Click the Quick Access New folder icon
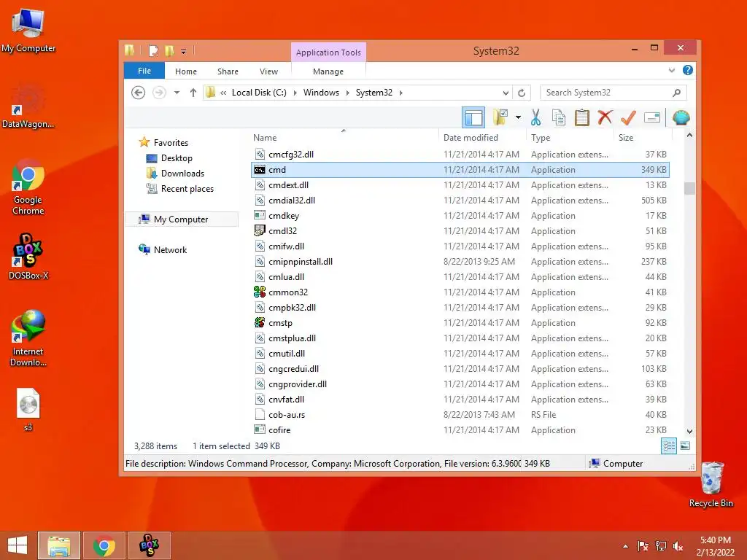 [x=169, y=50]
